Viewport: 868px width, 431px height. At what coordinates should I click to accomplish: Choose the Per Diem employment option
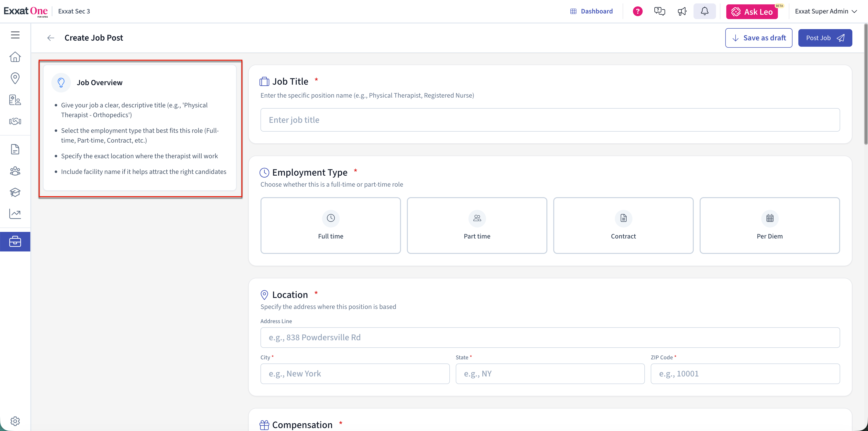point(769,225)
